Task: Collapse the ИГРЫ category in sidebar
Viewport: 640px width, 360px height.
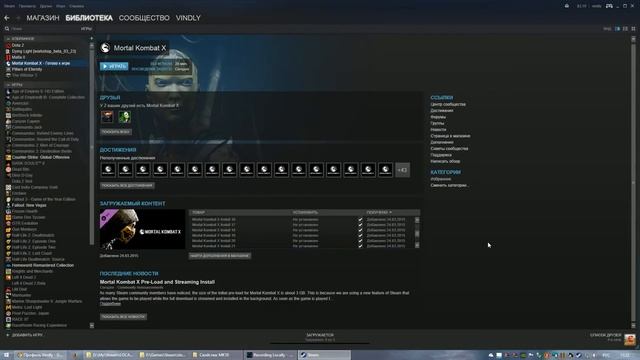Action: 8,85
